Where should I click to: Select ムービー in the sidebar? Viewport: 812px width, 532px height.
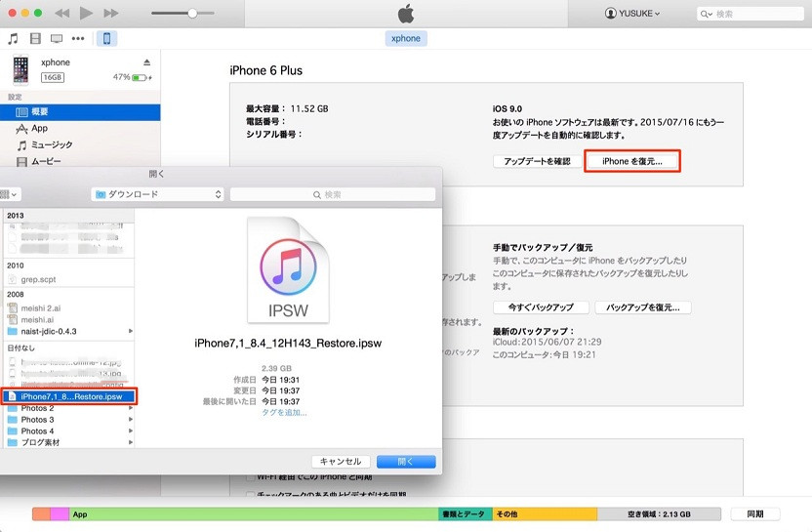click(x=80, y=161)
